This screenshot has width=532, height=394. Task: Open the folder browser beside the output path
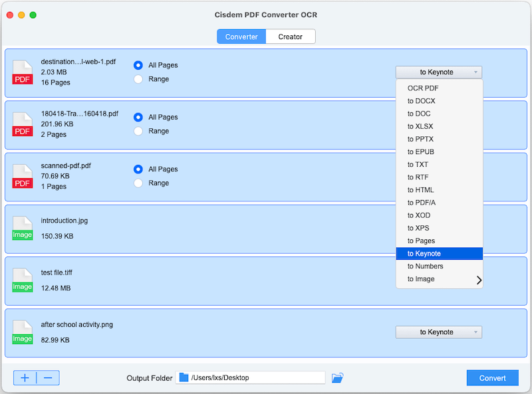pyautogui.click(x=337, y=377)
